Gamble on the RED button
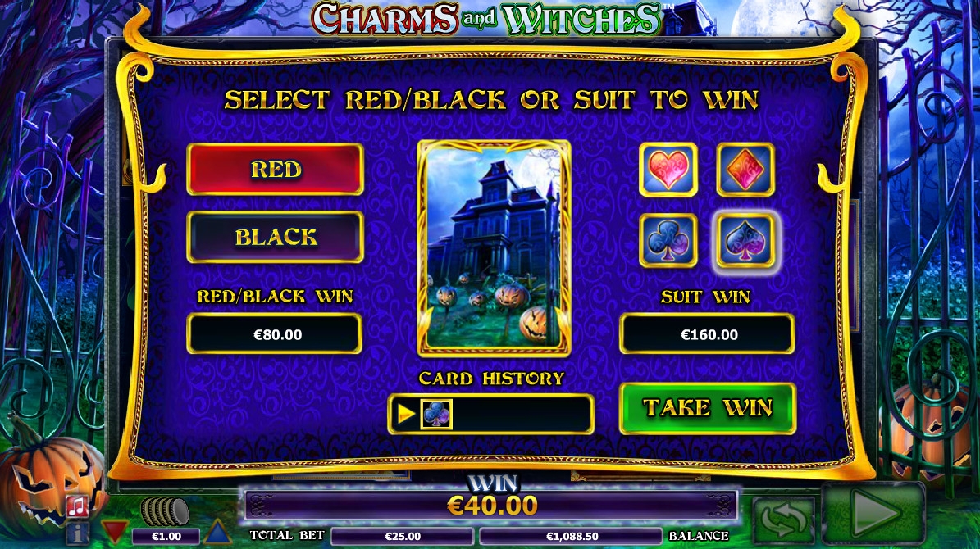 tap(275, 170)
